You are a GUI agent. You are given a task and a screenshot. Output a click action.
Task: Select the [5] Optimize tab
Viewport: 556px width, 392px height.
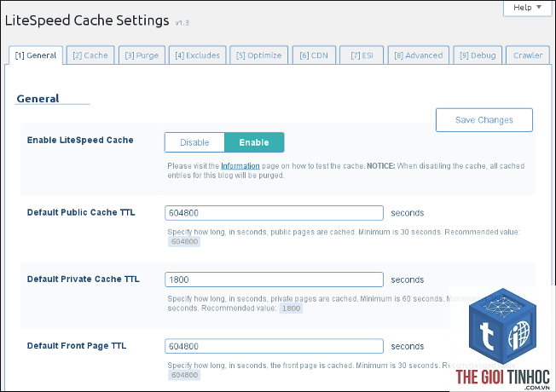point(259,55)
